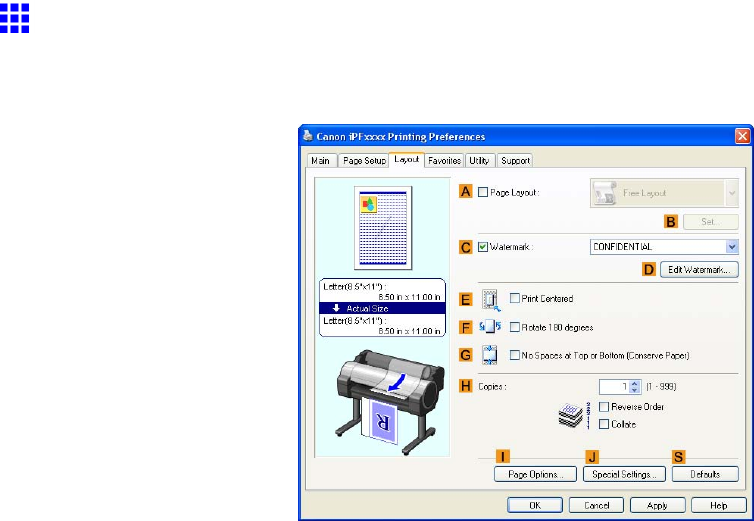Switch to the Support tab
754x521 pixels.
tap(515, 161)
